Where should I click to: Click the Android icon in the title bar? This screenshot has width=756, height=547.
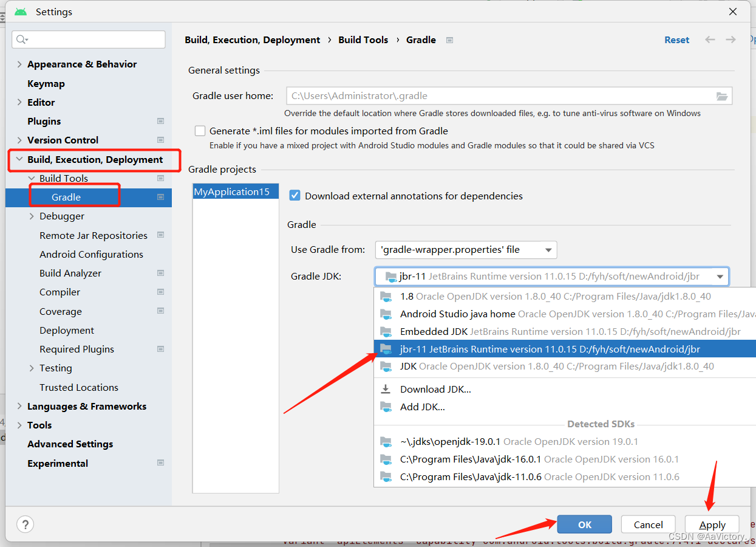20,11
